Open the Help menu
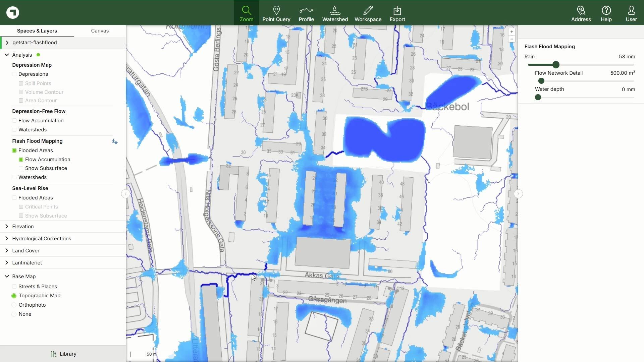The height and width of the screenshot is (362, 644). pos(606,13)
